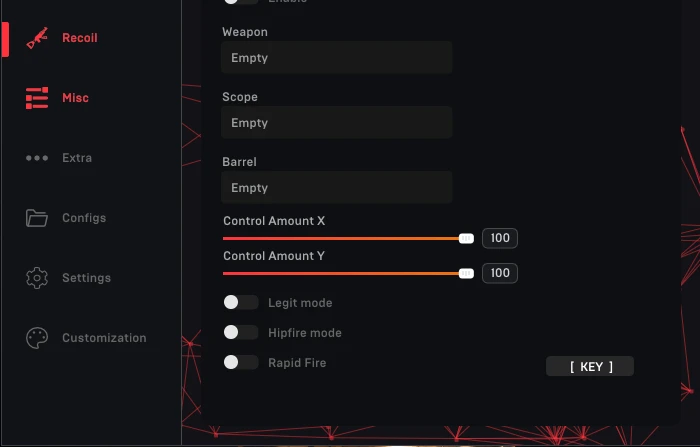The image size is (700, 447).
Task: Click the Control Amount X value field
Action: click(500, 238)
